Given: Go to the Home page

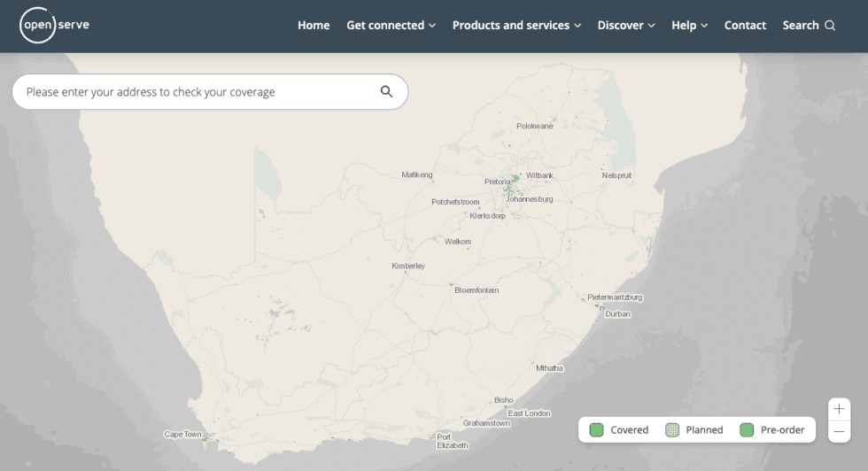Looking at the screenshot, I should click(x=314, y=26).
